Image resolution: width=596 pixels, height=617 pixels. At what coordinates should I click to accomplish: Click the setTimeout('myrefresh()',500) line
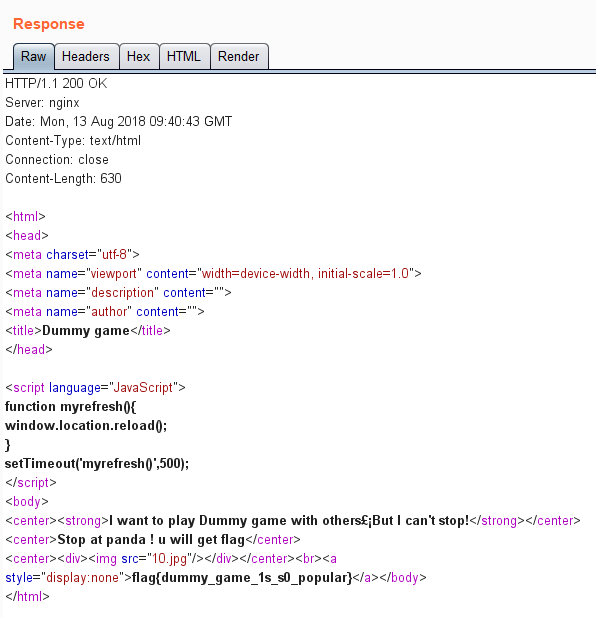97,464
